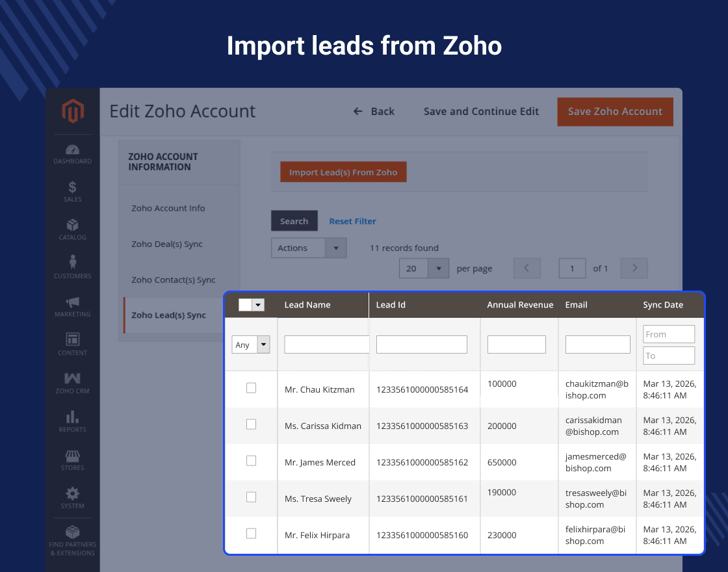Click lead ID 1233561000000585163

pos(422,426)
